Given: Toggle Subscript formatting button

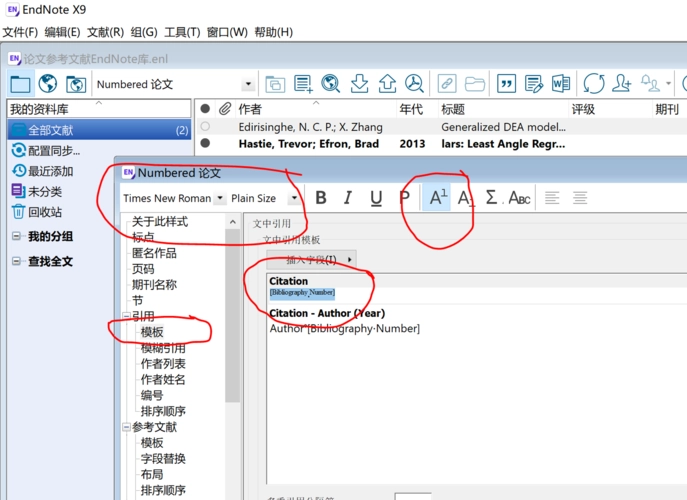Looking at the screenshot, I should (465, 199).
